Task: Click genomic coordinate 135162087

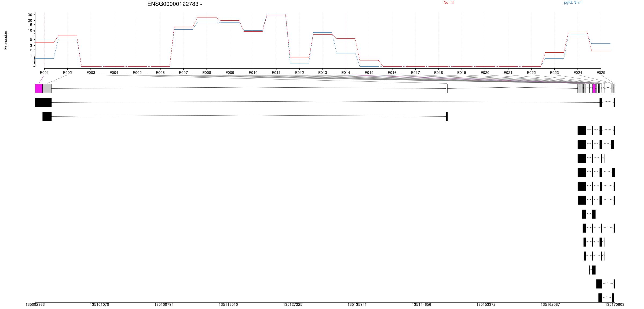Action: (x=550, y=304)
